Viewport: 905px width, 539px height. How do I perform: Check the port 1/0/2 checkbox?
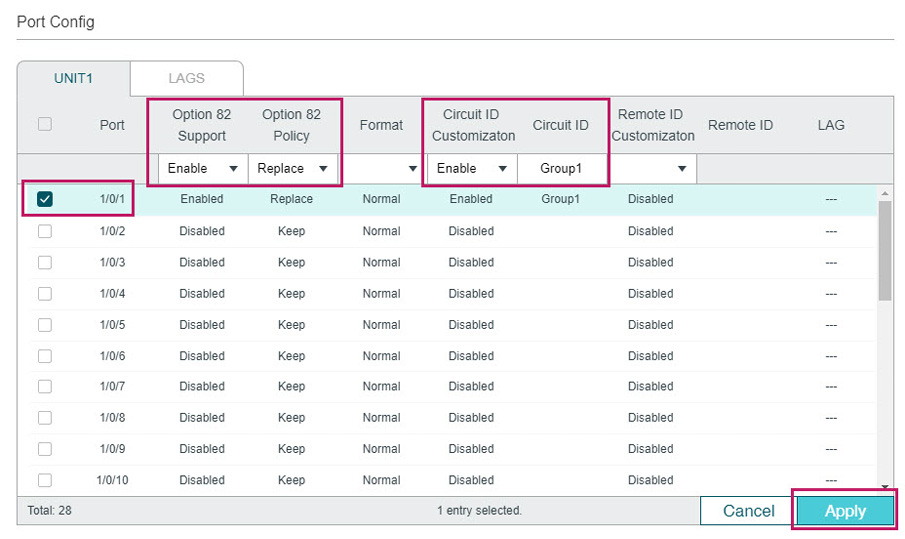click(45, 231)
